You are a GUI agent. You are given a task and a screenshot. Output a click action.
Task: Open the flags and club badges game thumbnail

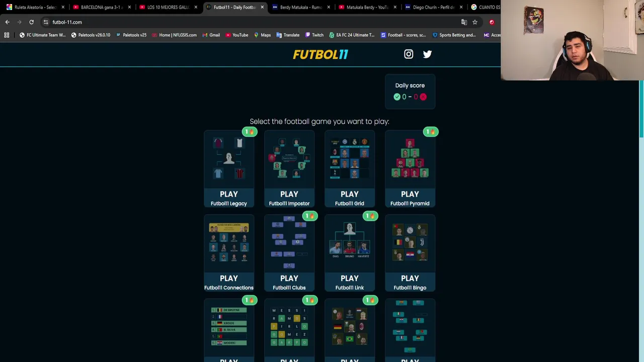350,327
